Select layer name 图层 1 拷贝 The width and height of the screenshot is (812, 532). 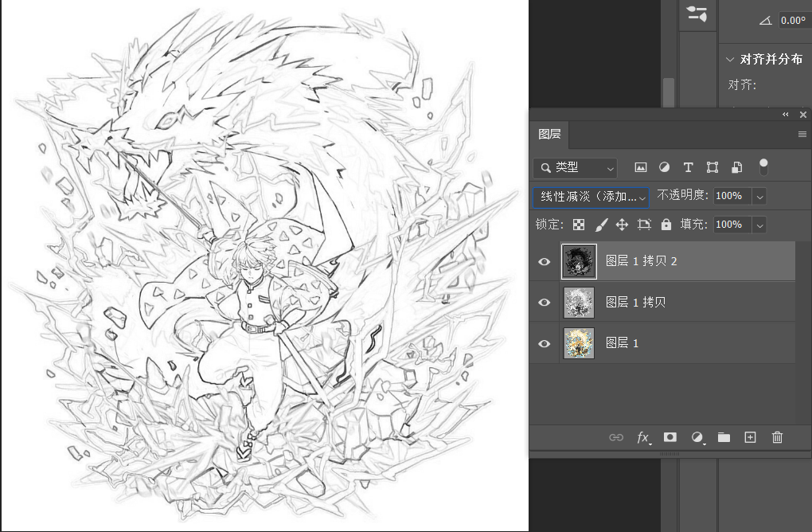pyautogui.click(x=635, y=302)
